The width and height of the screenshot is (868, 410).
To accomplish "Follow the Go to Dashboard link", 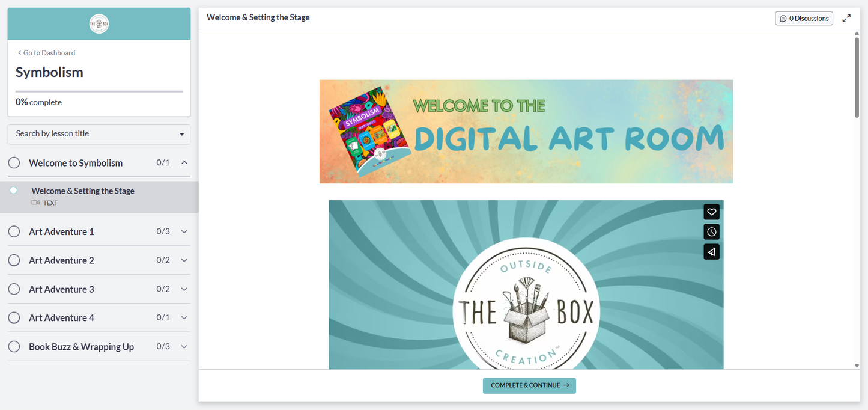I will (47, 52).
